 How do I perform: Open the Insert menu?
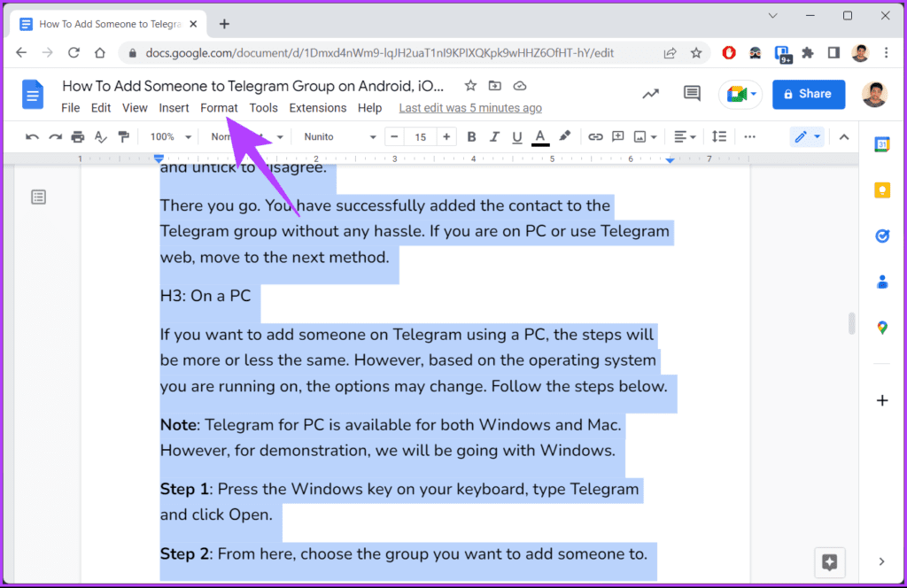[174, 107]
